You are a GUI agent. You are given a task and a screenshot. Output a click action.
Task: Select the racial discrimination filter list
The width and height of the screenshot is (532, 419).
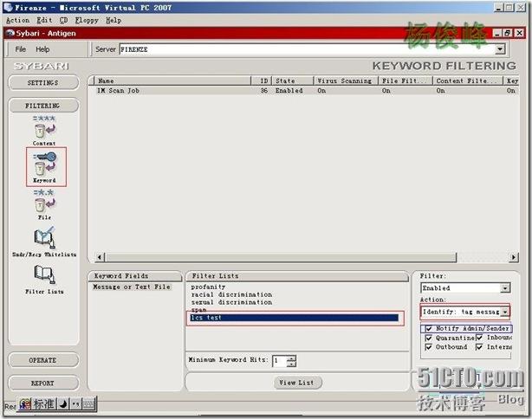click(x=231, y=294)
